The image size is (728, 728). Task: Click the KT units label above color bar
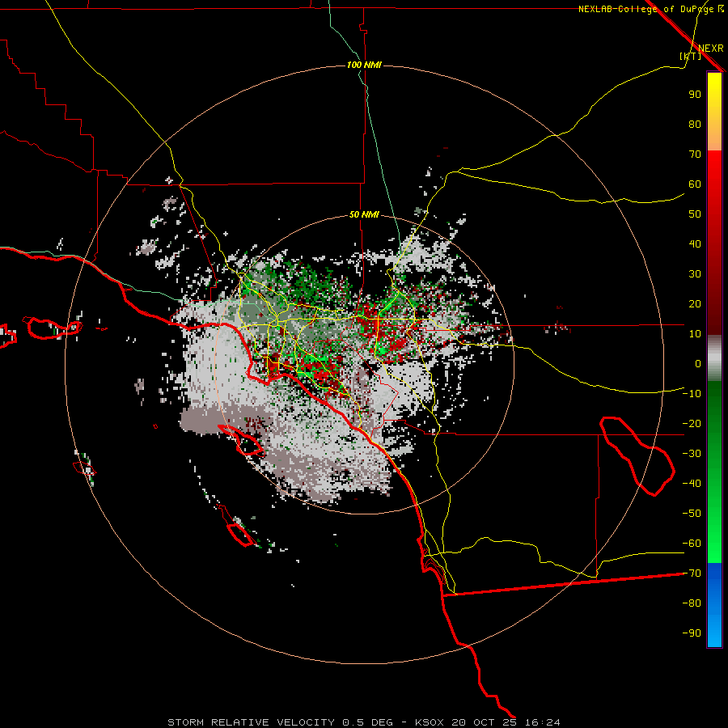691,56
